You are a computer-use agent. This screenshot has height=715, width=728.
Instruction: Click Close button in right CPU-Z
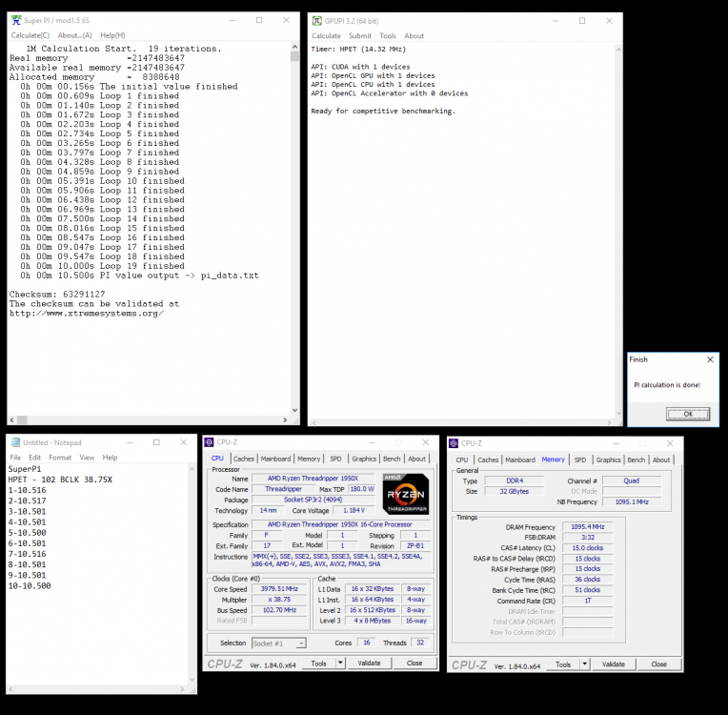(658, 664)
